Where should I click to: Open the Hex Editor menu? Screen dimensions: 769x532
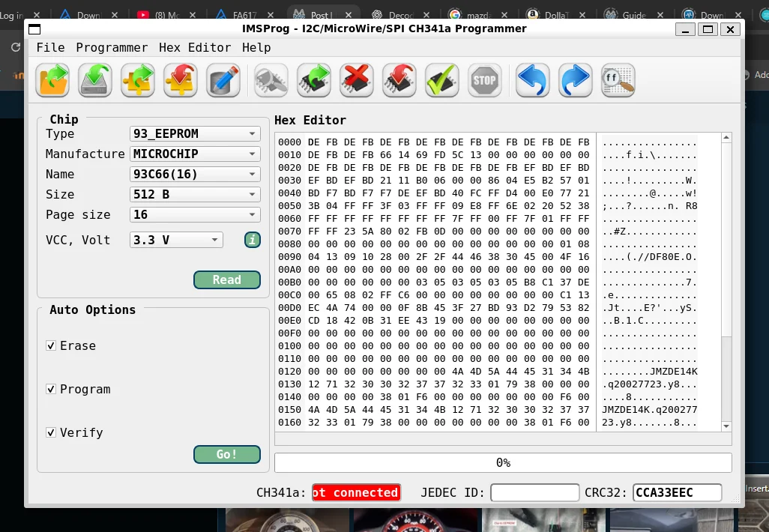(x=194, y=48)
